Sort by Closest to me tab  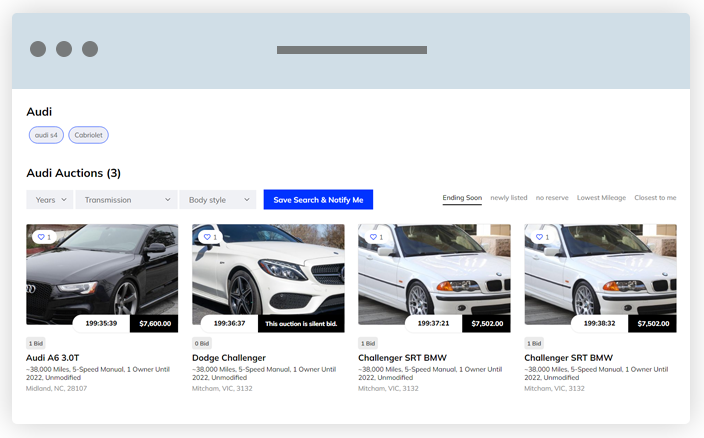655,198
